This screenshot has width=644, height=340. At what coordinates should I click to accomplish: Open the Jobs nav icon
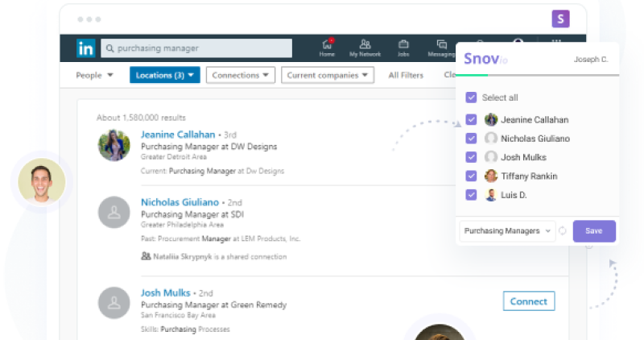point(403,48)
